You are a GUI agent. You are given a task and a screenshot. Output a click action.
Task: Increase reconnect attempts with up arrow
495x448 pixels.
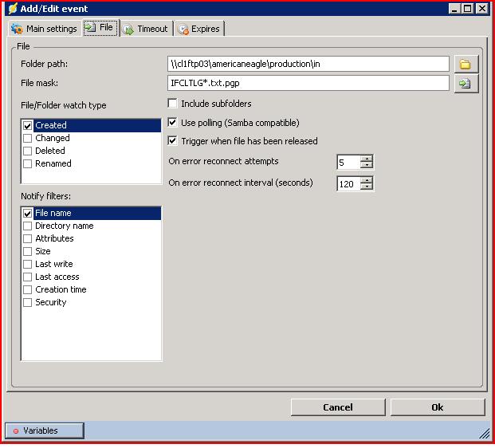click(366, 158)
